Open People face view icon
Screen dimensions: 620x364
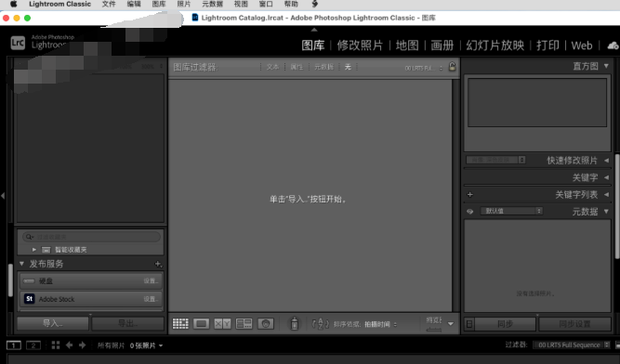(x=266, y=324)
